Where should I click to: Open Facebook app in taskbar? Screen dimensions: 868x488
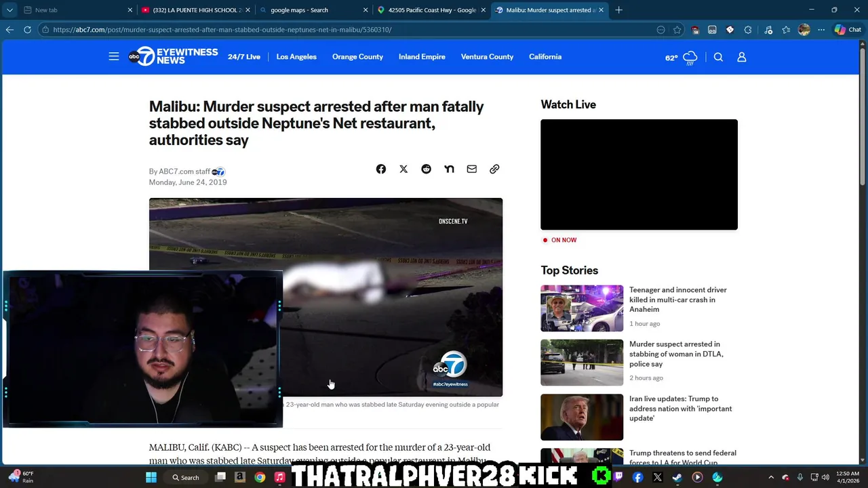point(637,477)
